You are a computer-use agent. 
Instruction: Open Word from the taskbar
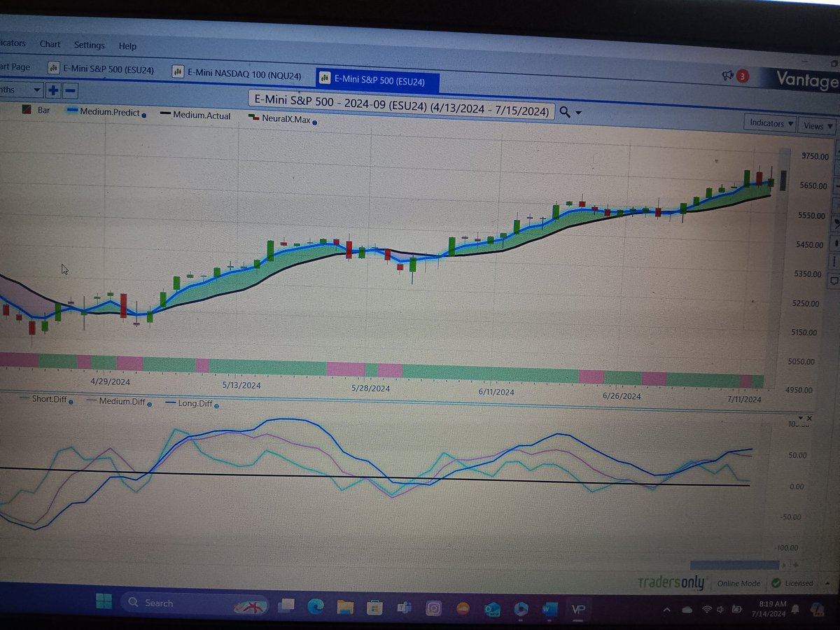pos(548,610)
